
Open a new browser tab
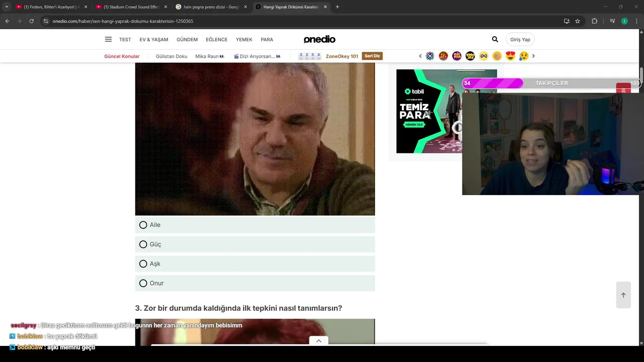(x=337, y=7)
